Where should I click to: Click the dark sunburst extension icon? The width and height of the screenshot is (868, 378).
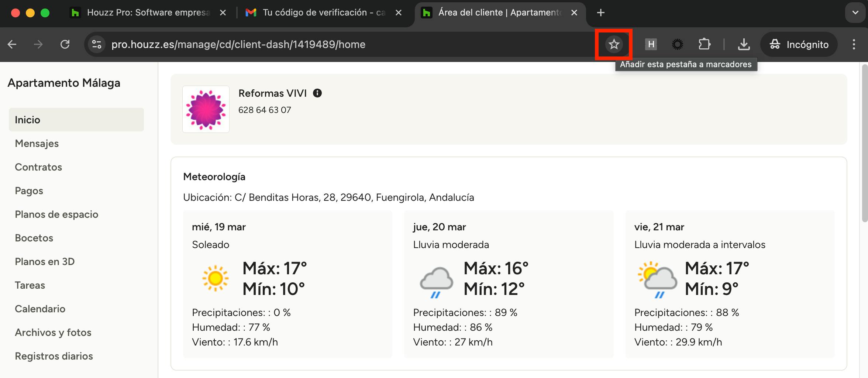[x=677, y=44]
